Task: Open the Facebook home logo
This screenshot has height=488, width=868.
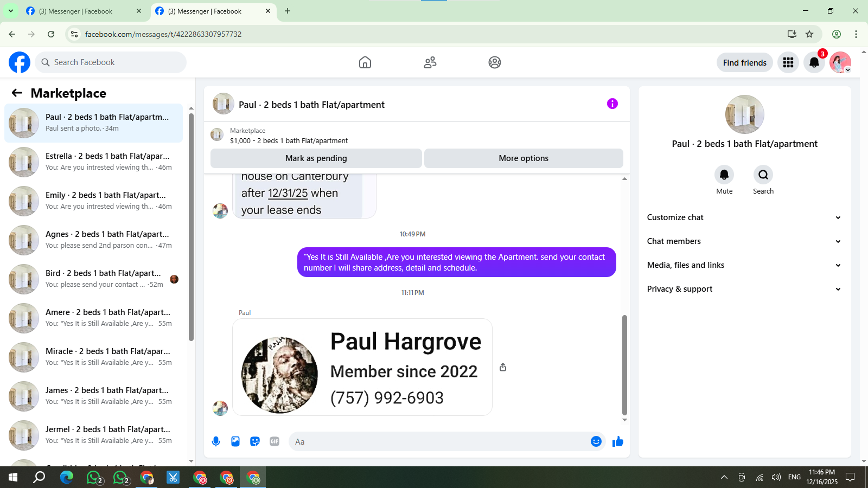Action: coord(20,62)
